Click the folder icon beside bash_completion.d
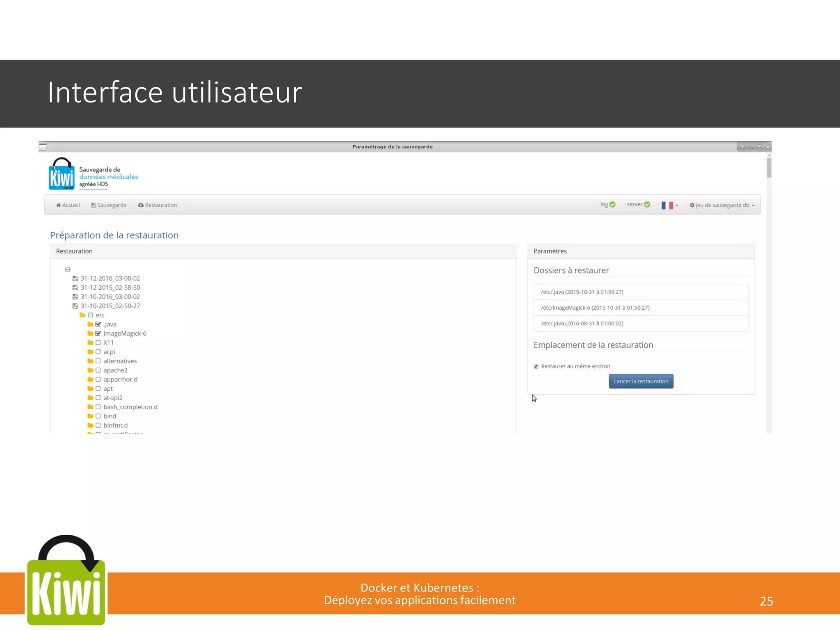840x630 pixels. tap(90, 407)
